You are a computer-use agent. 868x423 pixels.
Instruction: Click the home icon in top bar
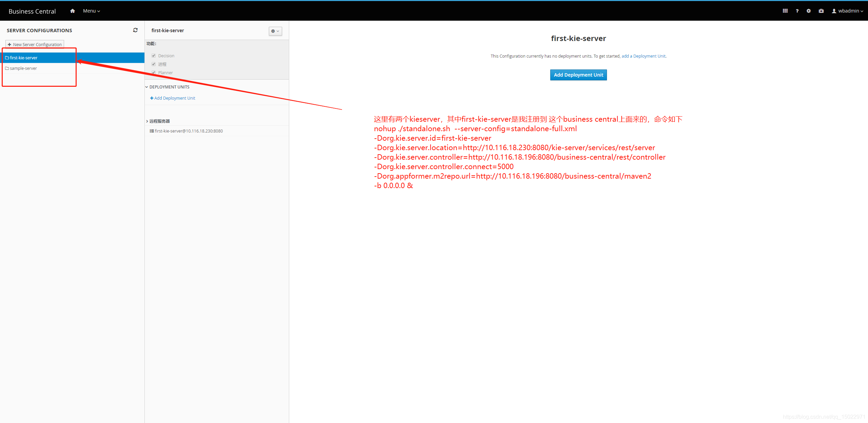(x=72, y=11)
